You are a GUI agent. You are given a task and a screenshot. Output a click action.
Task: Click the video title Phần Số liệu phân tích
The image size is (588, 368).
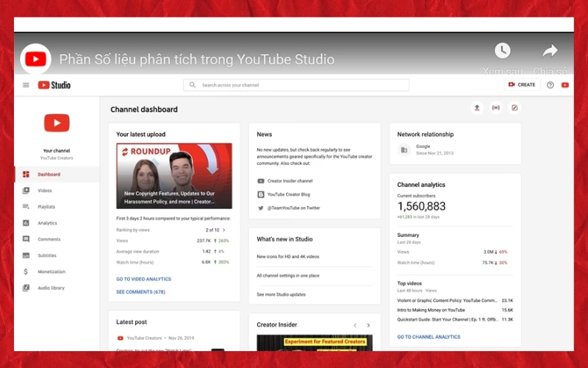197,60
